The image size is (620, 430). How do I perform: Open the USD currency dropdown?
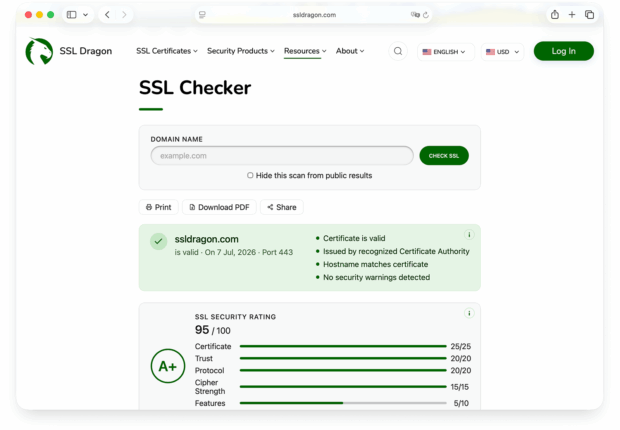pos(502,52)
